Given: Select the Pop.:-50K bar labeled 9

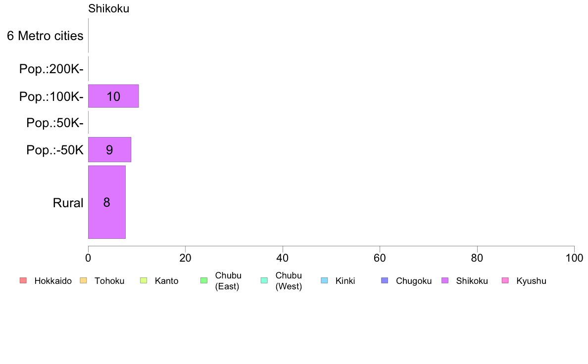Looking at the screenshot, I should coord(109,149).
